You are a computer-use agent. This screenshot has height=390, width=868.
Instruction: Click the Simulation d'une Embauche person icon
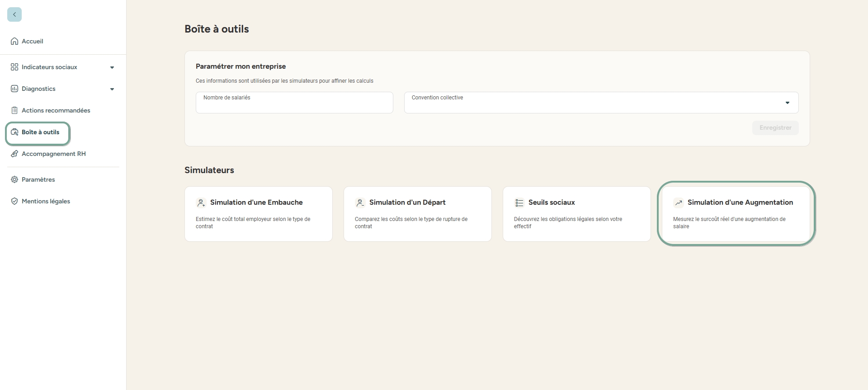coord(201,203)
